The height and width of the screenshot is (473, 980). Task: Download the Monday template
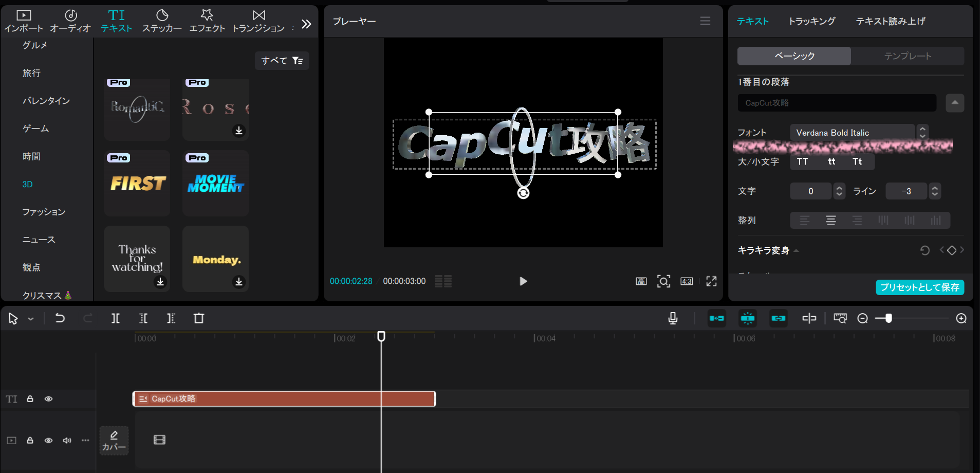click(239, 282)
